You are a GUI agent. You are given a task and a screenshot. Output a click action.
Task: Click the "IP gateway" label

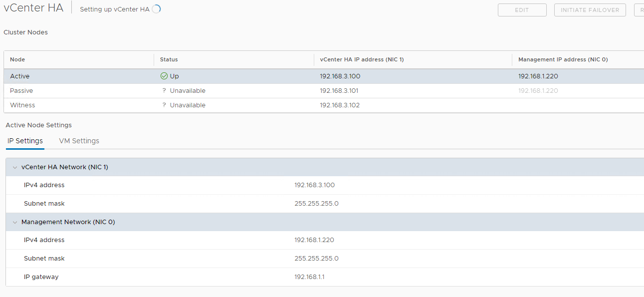pyautogui.click(x=41, y=277)
